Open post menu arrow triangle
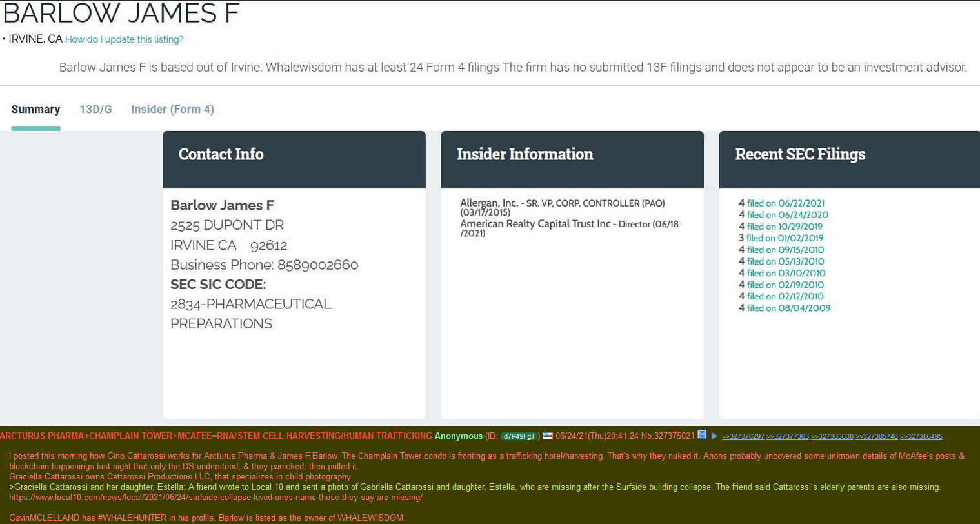The width and height of the screenshot is (980, 524). pos(714,436)
